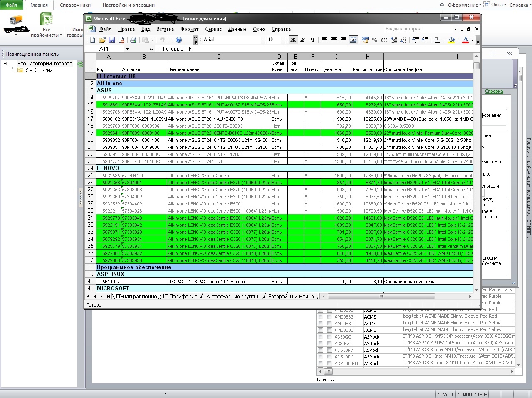Viewport: 532px width, 398px height.
Task: Click the Save floppy icon in Excel toolbar
Action: pos(112,40)
